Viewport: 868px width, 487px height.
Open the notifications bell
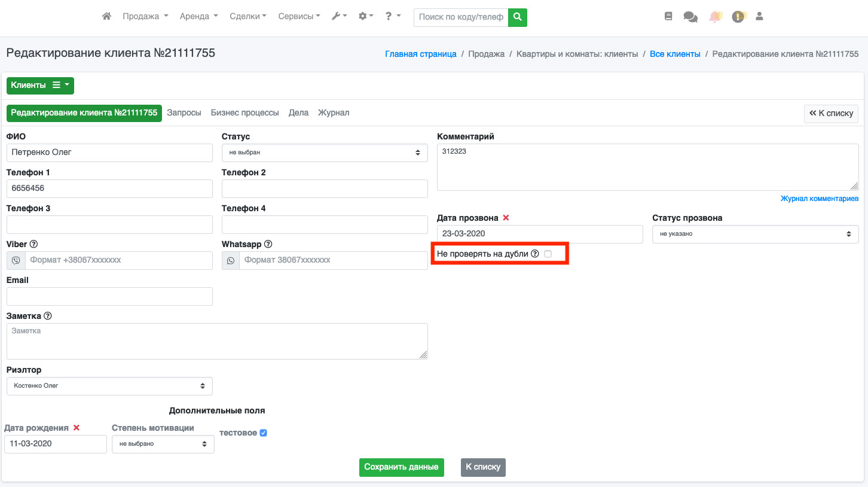[x=715, y=17]
